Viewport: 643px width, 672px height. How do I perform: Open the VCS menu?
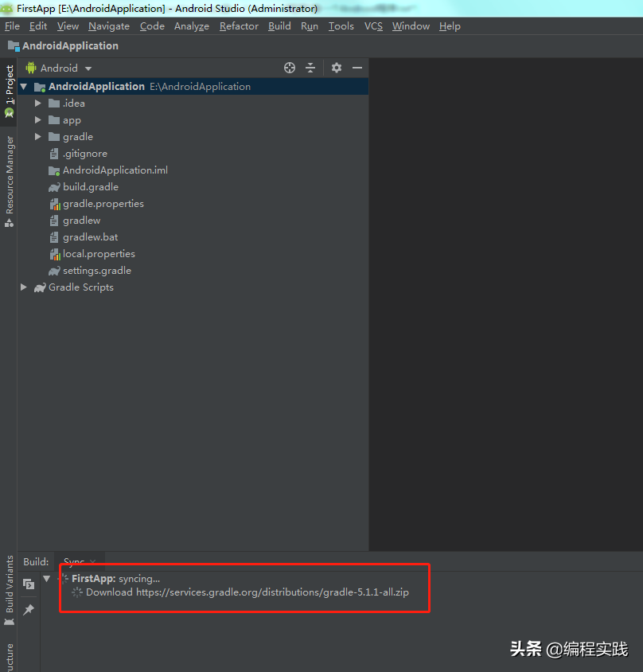click(x=373, y=26)
